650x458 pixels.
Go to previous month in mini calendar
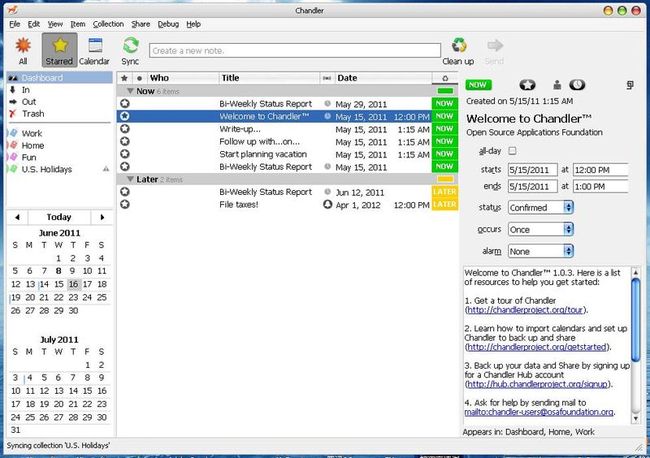(17, 217)
